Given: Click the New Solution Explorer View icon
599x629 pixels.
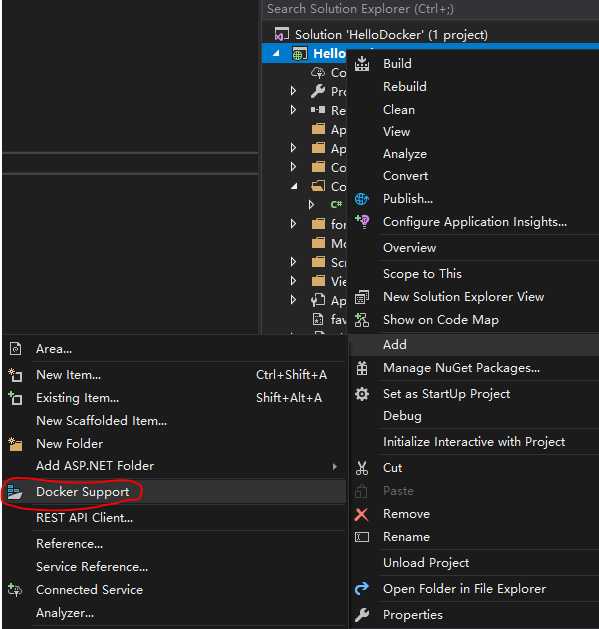Looking at the screenshot, I should [362, 297].
